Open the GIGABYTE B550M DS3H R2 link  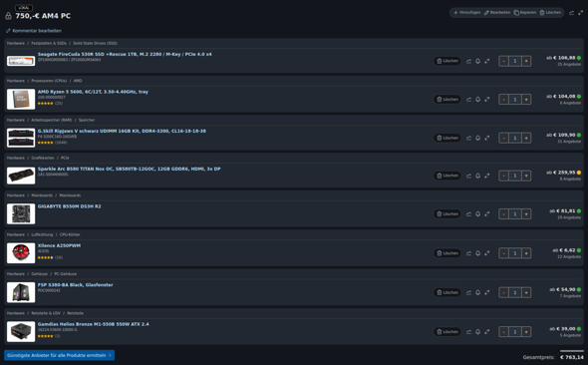(x=69, y=206)
